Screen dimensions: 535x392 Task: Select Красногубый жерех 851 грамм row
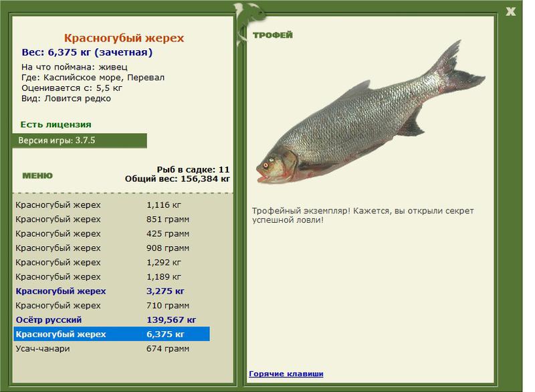coord(112,219)
